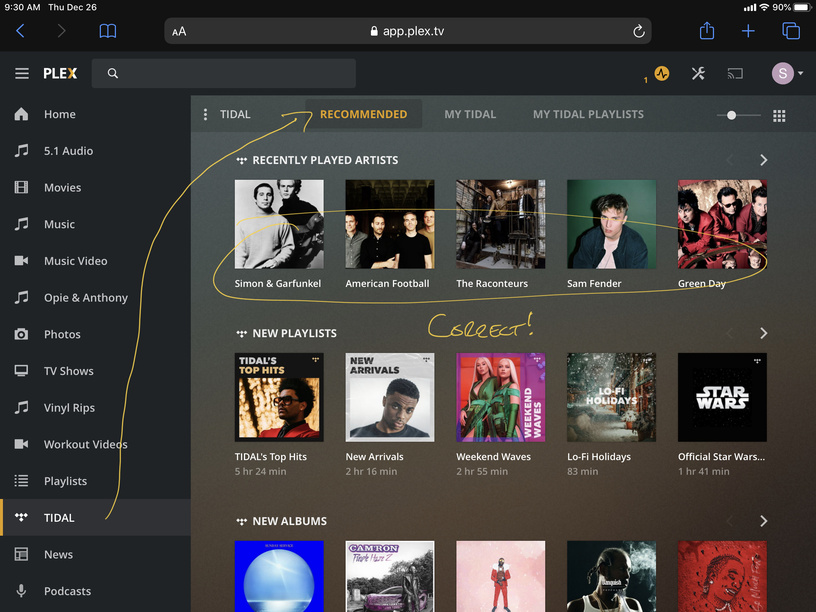Open the New Playlists heading
This screenshot has width=816, height=612.
294,334
